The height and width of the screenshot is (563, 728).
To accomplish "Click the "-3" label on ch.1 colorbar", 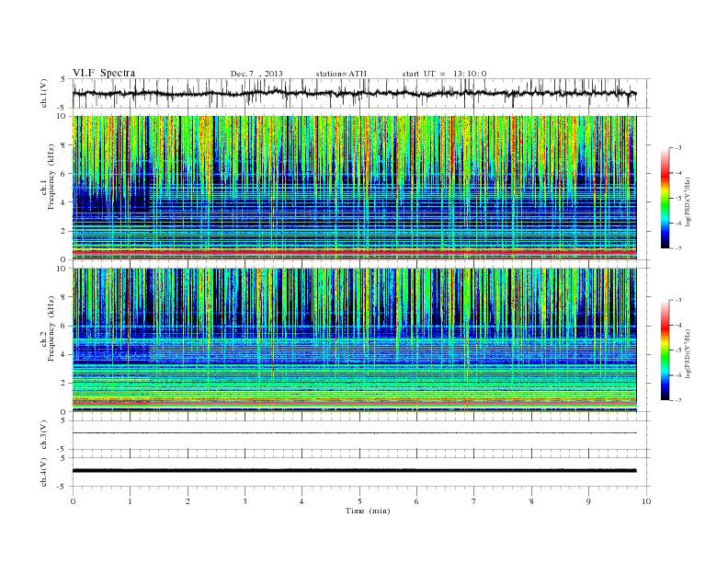I will pos(677,148).
